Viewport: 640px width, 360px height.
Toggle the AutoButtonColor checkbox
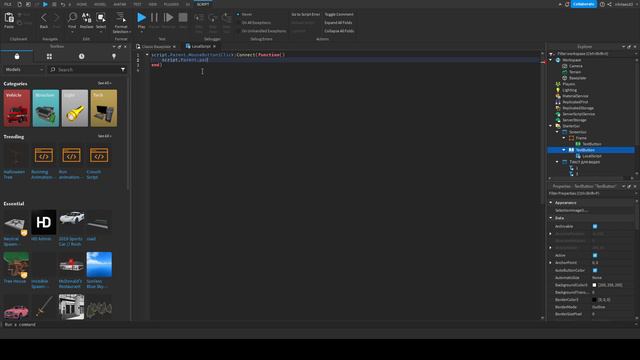point(595,270)
